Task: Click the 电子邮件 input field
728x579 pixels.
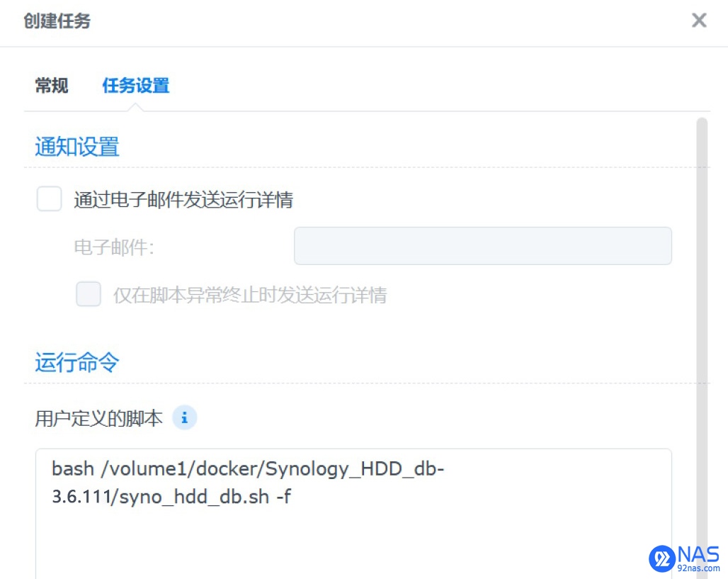Action: click(483, 246)
